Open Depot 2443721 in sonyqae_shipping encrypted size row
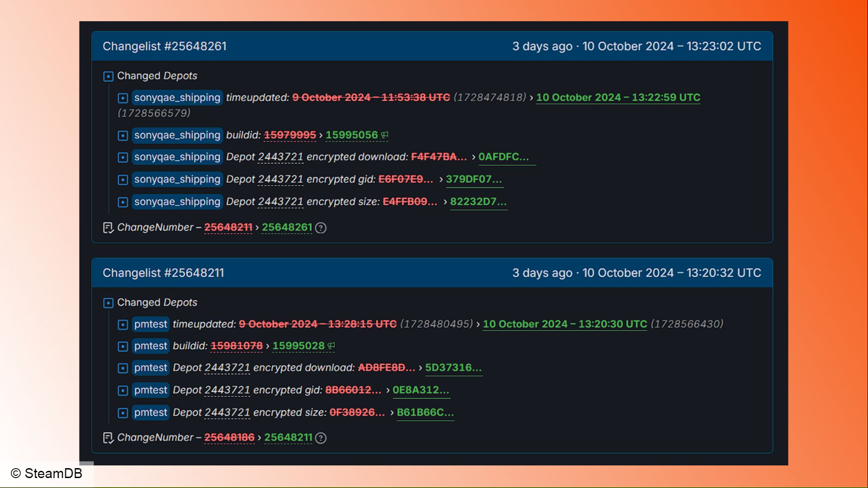868x488 pixels. click(281, 201)
